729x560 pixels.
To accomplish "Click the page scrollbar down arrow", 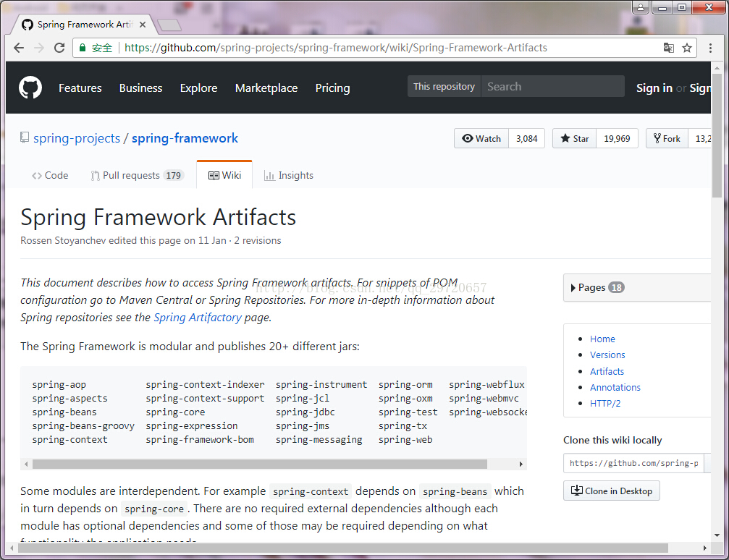I will click(717, 535).
